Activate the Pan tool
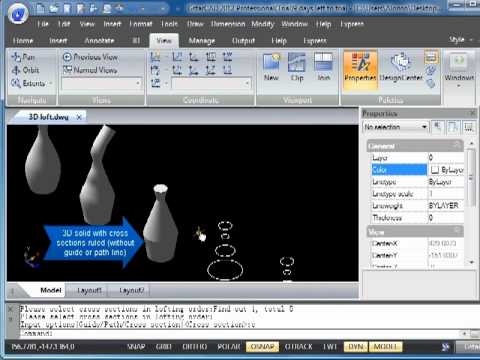The height and width of the screenshot is (360, 480). click(23, 57)
